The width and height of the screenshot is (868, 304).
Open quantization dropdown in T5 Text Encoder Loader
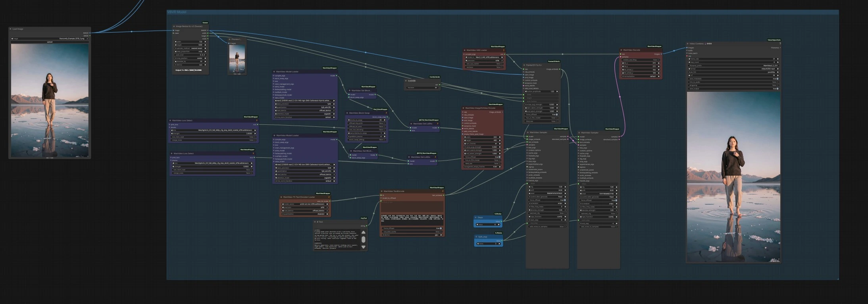pos(305,214)
